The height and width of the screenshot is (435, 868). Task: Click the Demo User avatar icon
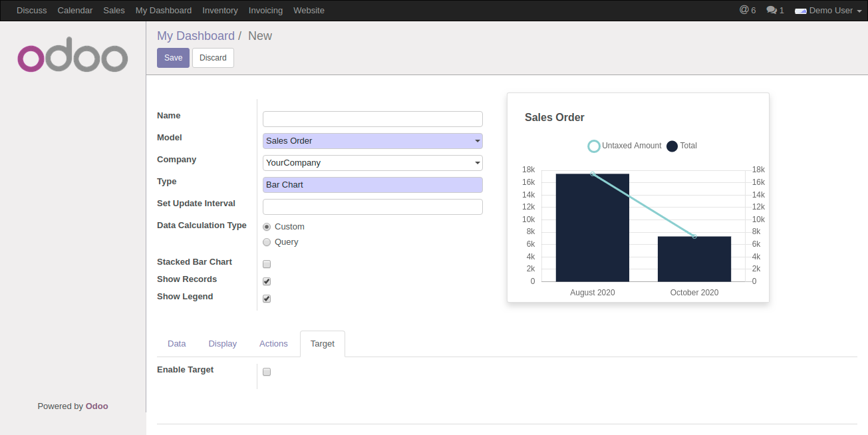800,11
